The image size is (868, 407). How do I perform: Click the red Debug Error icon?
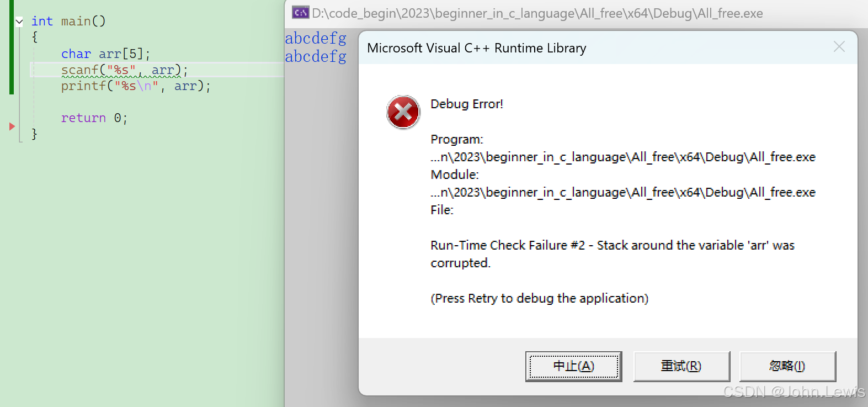403,112
